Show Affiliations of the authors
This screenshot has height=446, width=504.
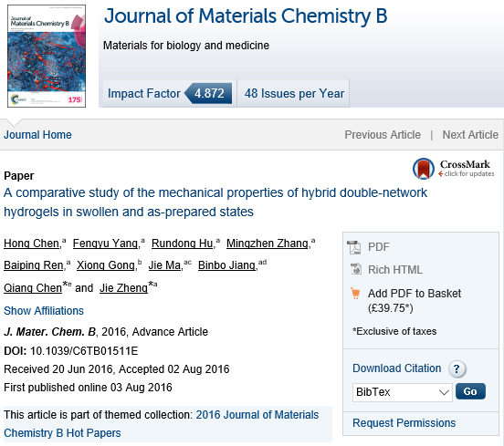[x=44, y=310]
